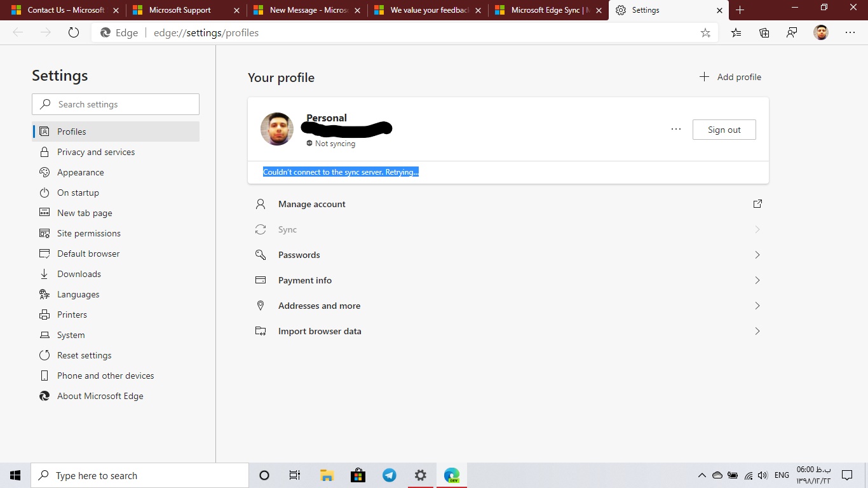Open Edge Settings and more menu

click(x=850, y=32)
